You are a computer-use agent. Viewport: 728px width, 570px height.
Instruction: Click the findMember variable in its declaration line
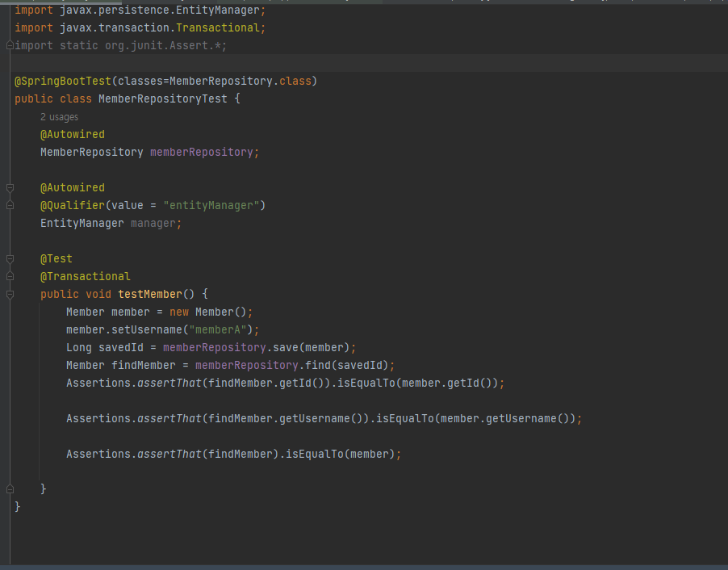point(144,366)
